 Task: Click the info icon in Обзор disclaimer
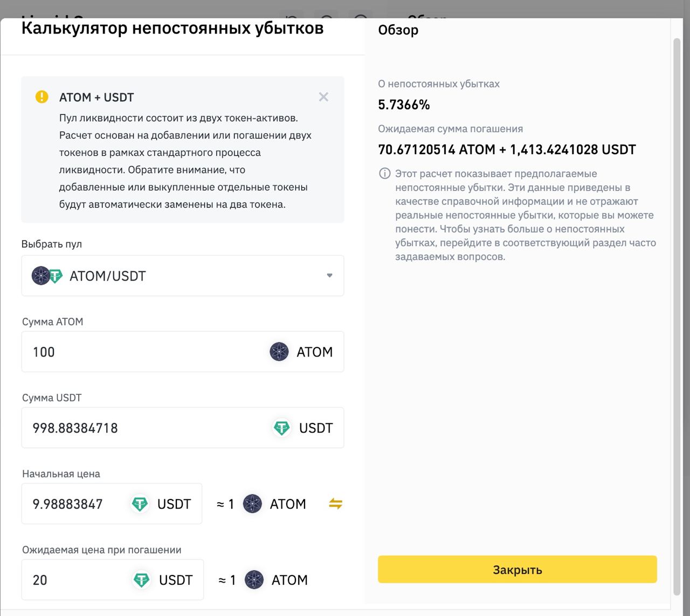pyautogui.click(x=385, y=174)
